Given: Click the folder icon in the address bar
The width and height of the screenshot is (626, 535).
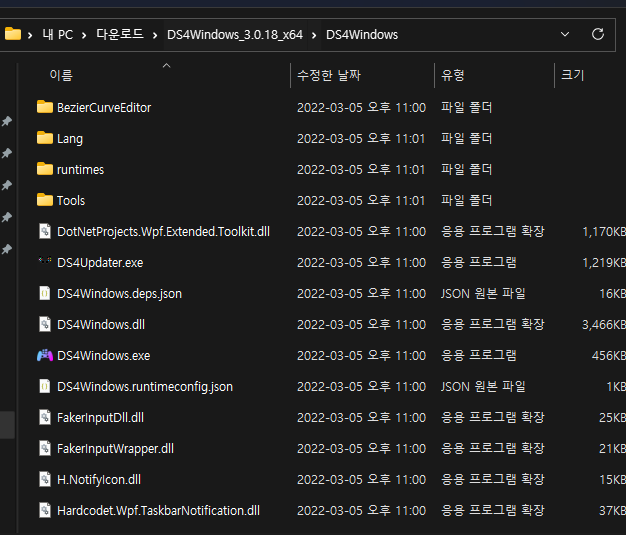Looking at the screenshot, I should (13, 34).
